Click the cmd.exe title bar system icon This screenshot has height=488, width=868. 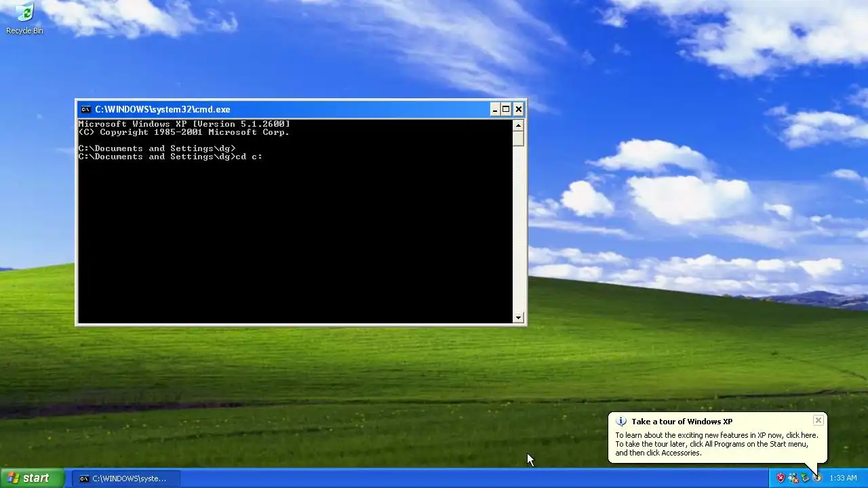[x=85, y=109]
